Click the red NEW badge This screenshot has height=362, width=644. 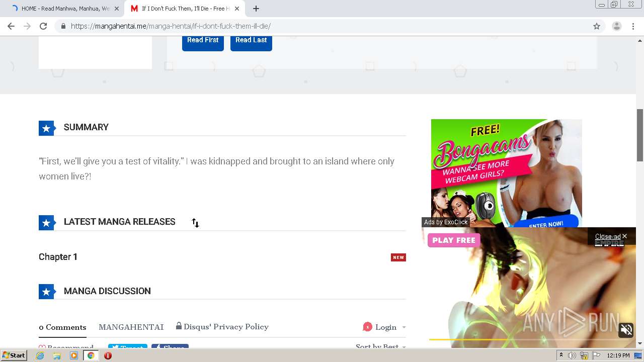pos(398,257)
